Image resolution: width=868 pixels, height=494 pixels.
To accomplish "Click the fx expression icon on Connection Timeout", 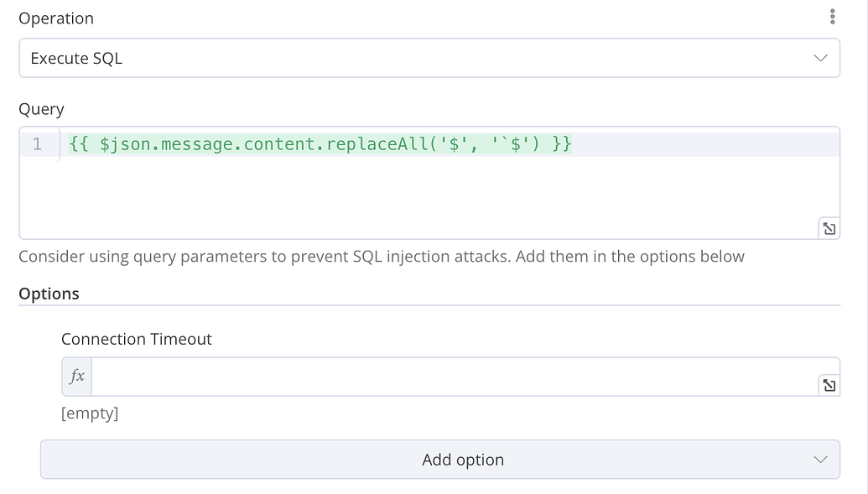I will [x=75, y=376].
